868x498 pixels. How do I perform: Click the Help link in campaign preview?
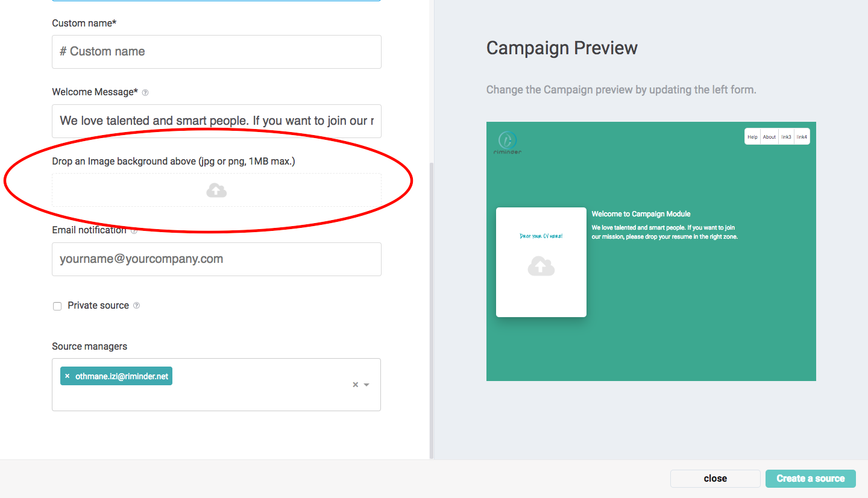tap(752, 137)
